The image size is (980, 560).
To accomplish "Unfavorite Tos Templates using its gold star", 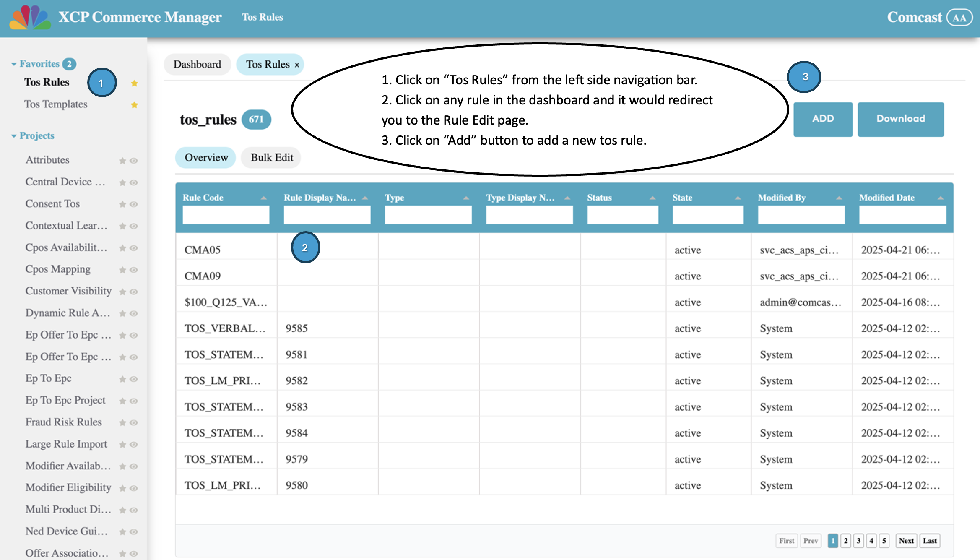I will 134,105.
